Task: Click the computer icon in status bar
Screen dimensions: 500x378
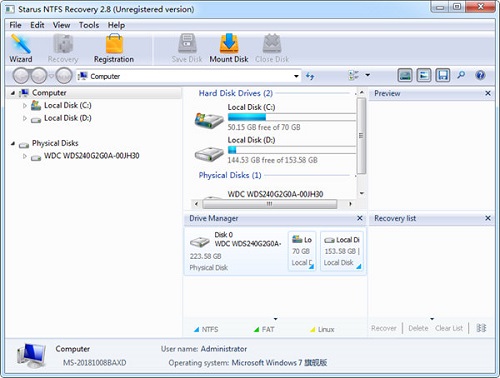Action: [31, 356]
